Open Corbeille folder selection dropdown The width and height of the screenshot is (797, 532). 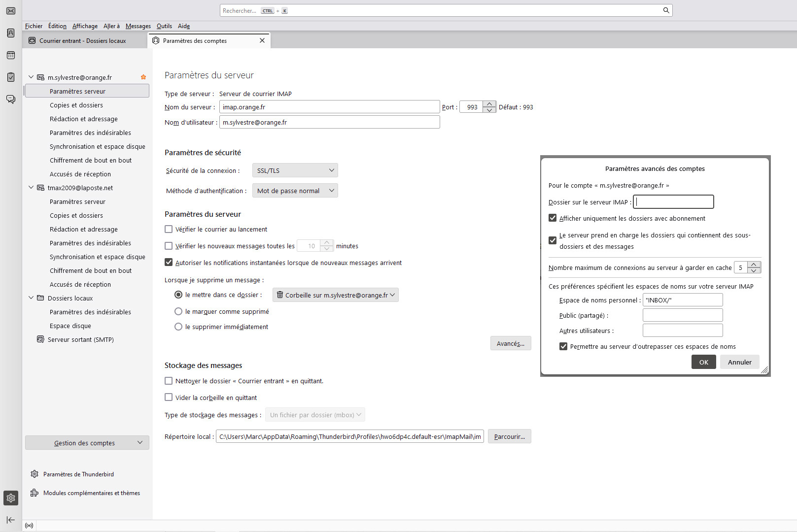coord(336,295)
